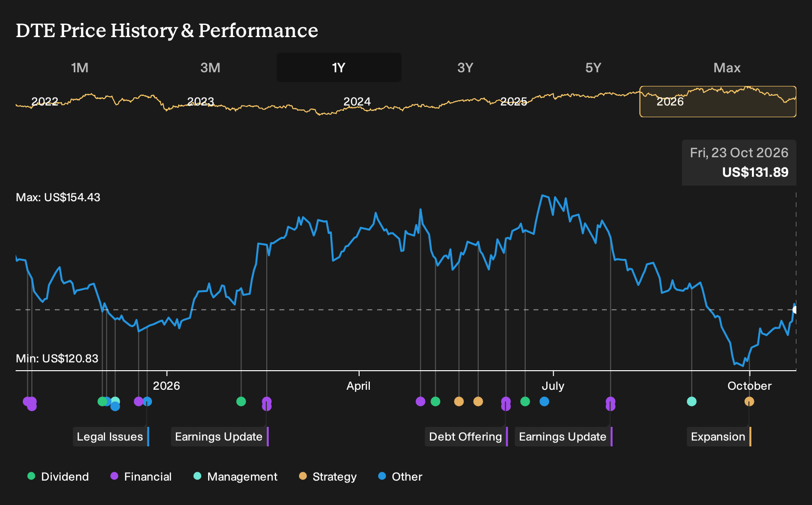Screen dimensions: 812x505
Task: Open the Earnings Update label near February
Action: pos(220,437)
